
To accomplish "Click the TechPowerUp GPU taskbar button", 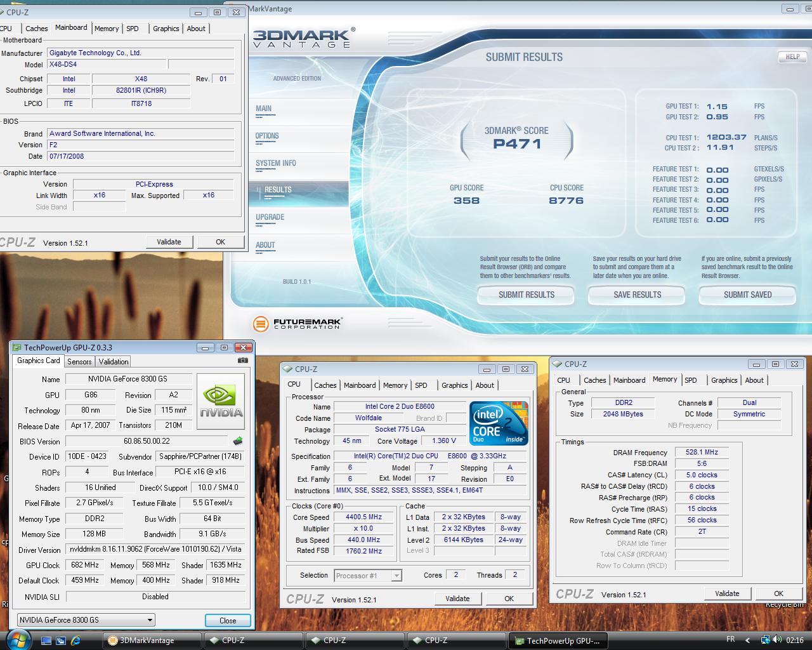I will 558,641.
